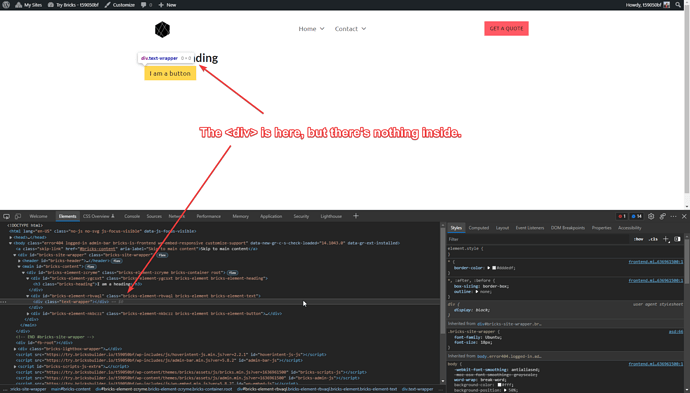
Task: Open the My Sites admin menu
Action: pyautogui.click(x=29, y=5)
